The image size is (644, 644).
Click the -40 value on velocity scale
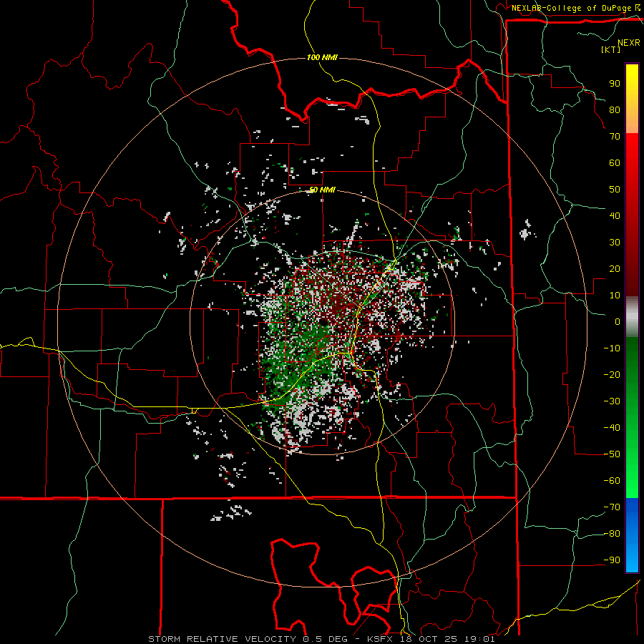tap(612, 428)
